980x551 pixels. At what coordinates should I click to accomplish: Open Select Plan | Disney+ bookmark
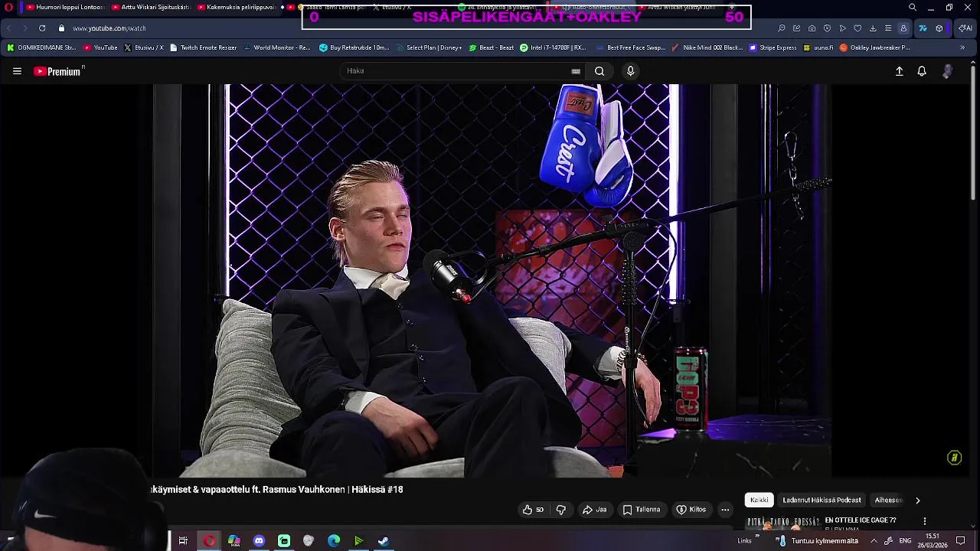[429, 47]
